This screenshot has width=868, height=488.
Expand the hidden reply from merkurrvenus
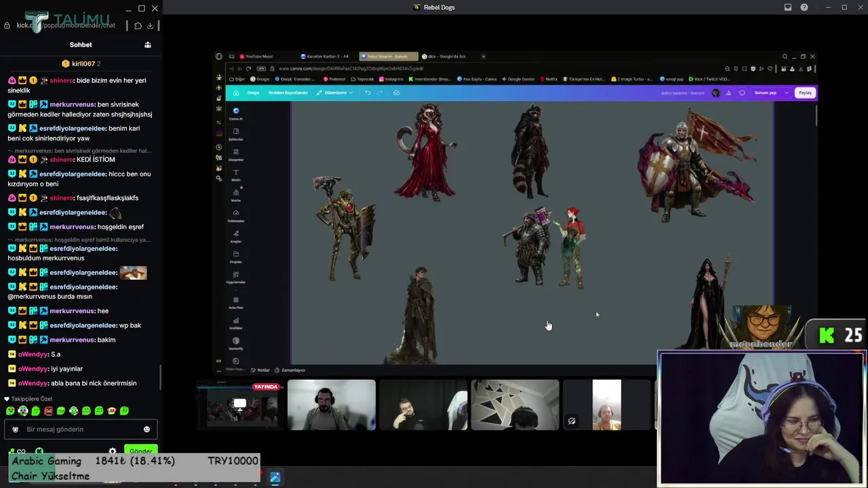(x=79, y=150)
